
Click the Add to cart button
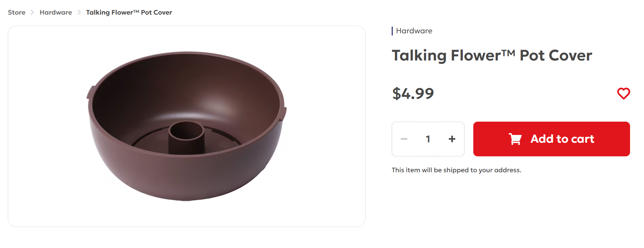click(x=552, y=139)
